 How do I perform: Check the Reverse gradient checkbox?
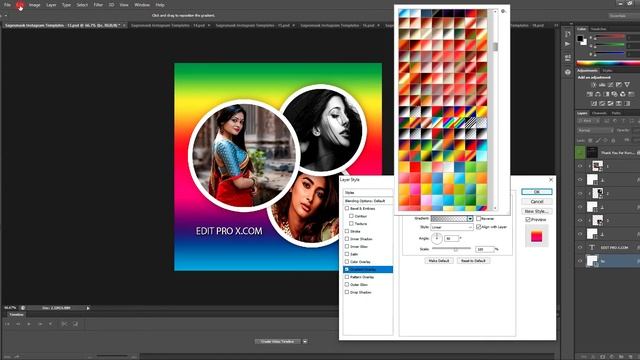478,218
